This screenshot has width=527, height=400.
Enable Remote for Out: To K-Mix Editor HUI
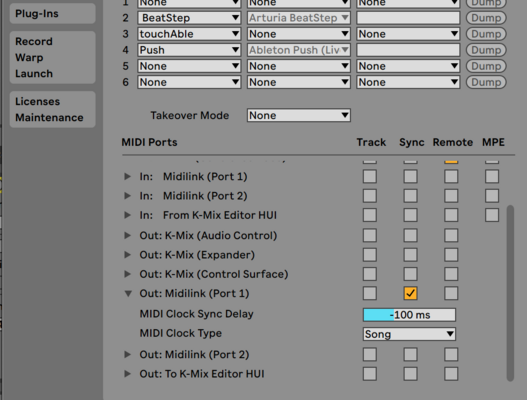click(x=451, y=374)
